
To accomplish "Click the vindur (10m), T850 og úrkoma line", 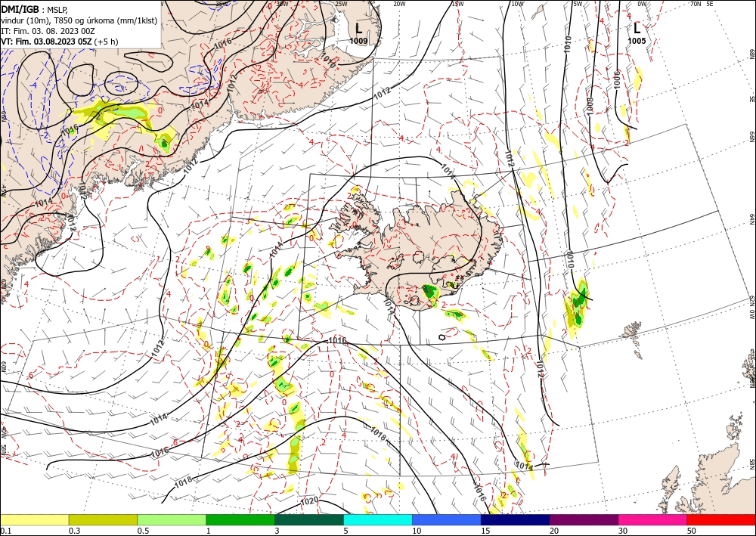I will pos(79,20).
